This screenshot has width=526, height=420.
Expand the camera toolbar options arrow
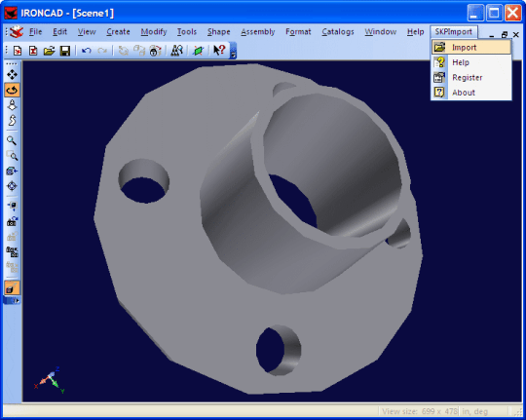coord(13,301)
